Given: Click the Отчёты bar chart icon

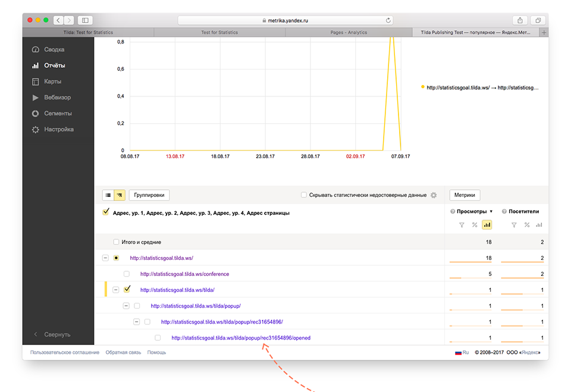Looking at the screenshot, I should 35,65.
